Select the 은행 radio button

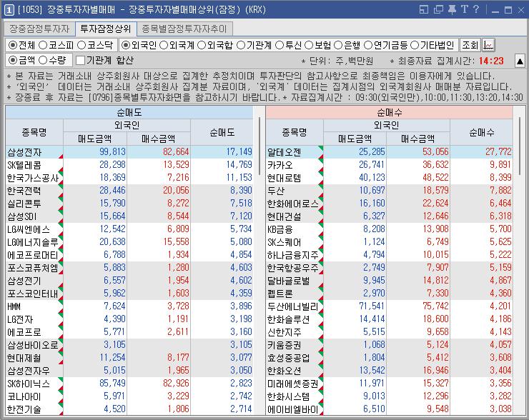pyautogui.click(x=338, y=45)
